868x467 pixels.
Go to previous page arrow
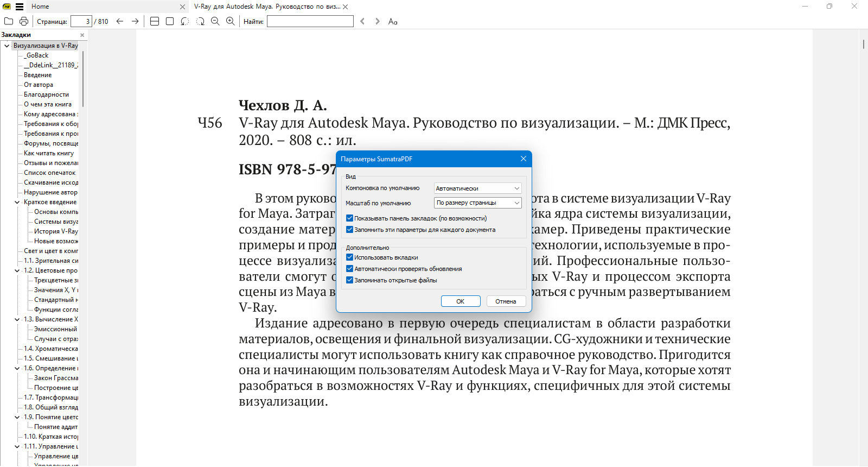coord(120,21)
